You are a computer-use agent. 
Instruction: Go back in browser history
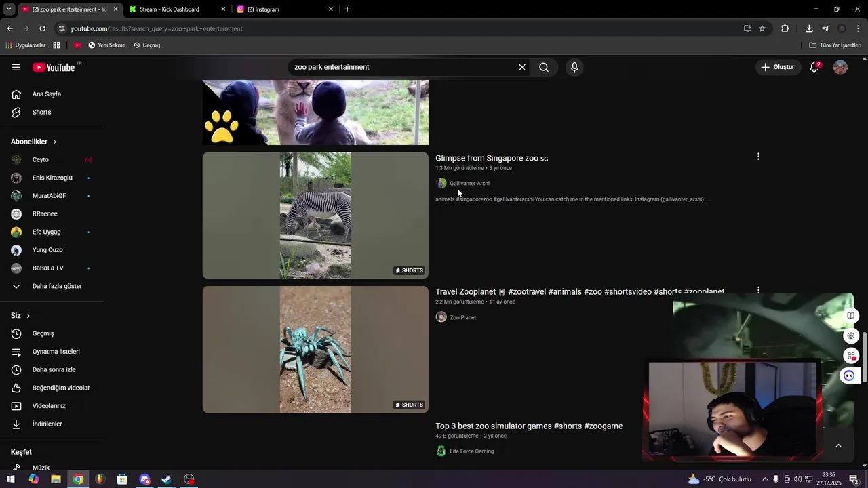click(9, 28)
